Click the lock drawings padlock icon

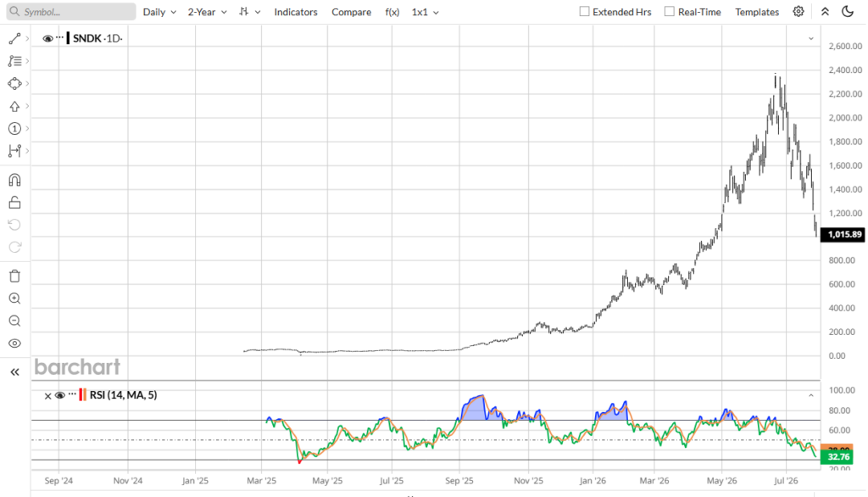click(14, 202)
